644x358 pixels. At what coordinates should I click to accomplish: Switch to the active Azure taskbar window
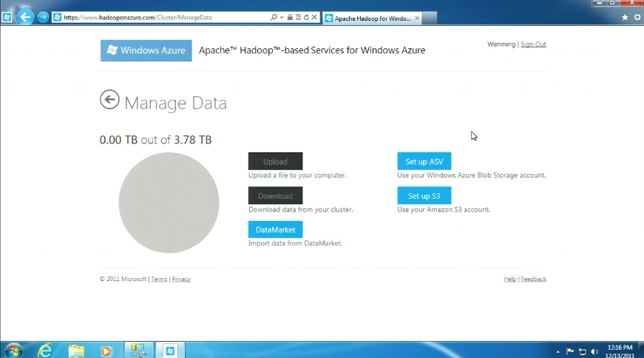tap(170, 350)
